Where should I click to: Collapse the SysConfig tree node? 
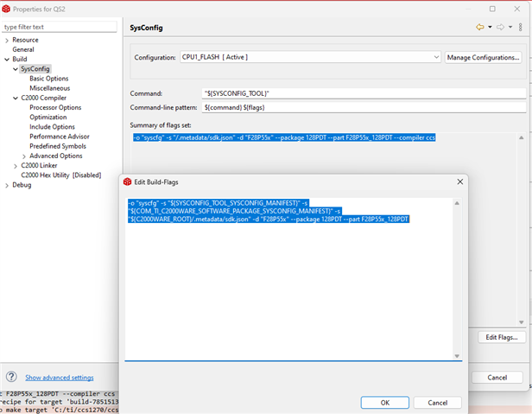[x=16, y=69]
